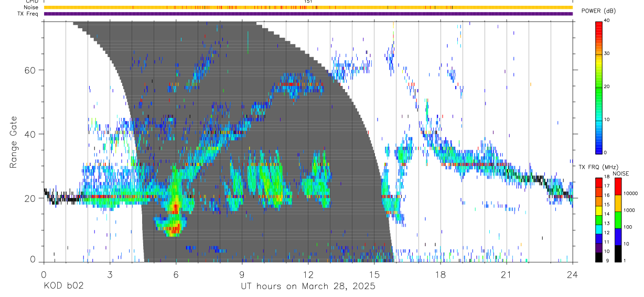This screenshot has width=644, height=297.
Task: Click the "9" hour tick on time axis
Action: (x=242, y=274)
